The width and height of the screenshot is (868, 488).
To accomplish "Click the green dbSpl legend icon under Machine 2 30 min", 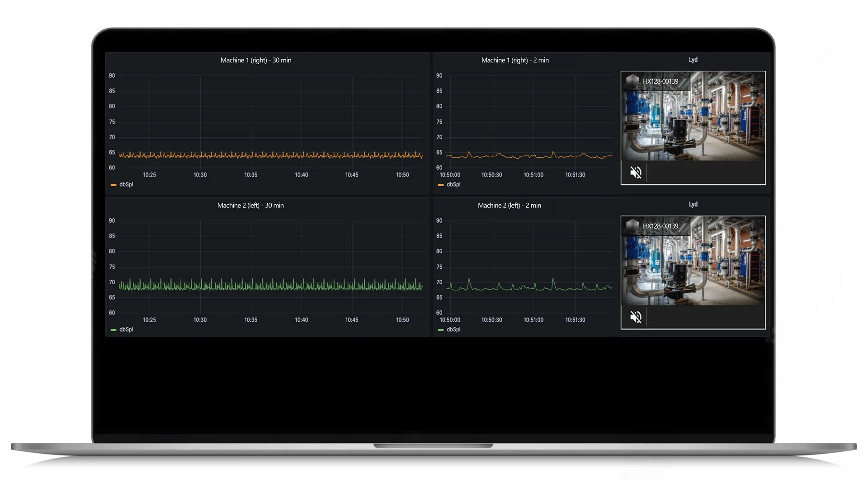I will [113, 329].
